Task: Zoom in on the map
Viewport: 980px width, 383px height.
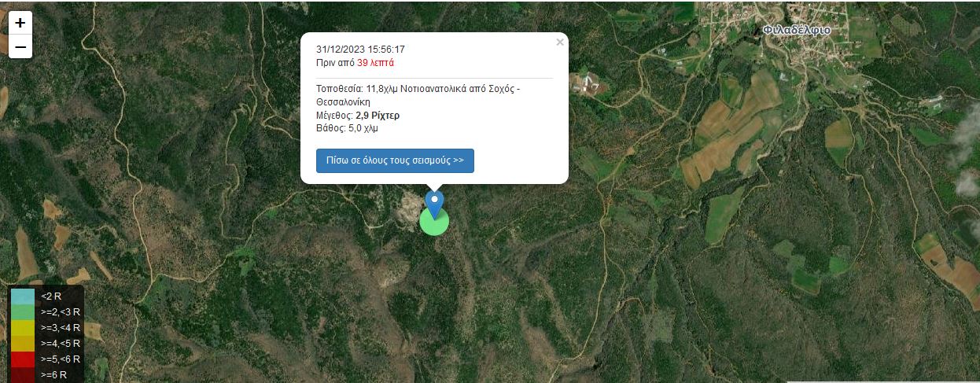Action: (x=20, y=23)
